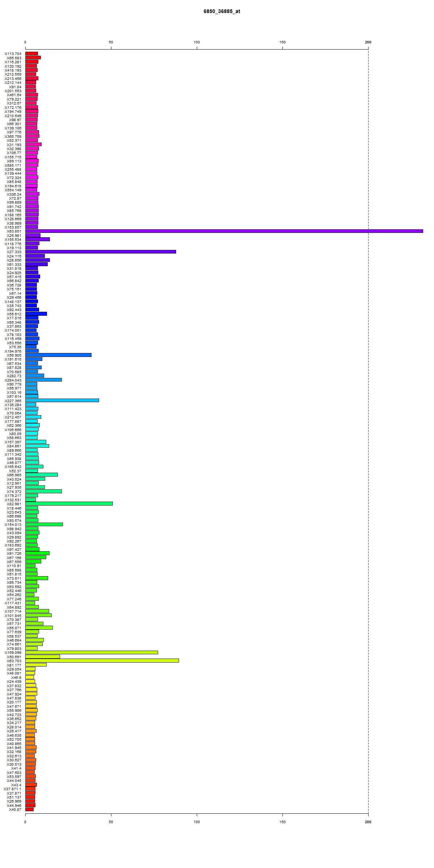Click the label X35.743
434x868 pixels.
click(14, 306)
